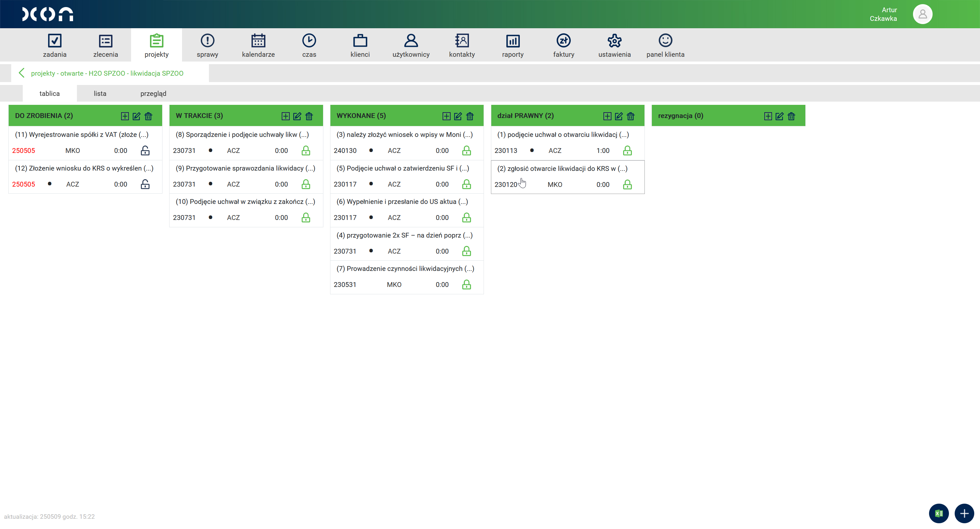
Task: Switch to the przegląd tab
Action: [x=153, y=93]
